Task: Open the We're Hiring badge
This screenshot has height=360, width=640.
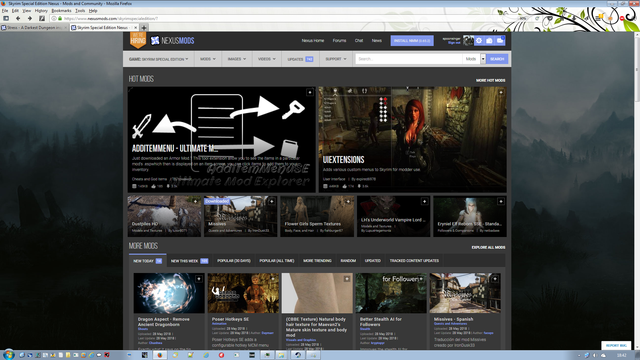Action: click(138, 40)
